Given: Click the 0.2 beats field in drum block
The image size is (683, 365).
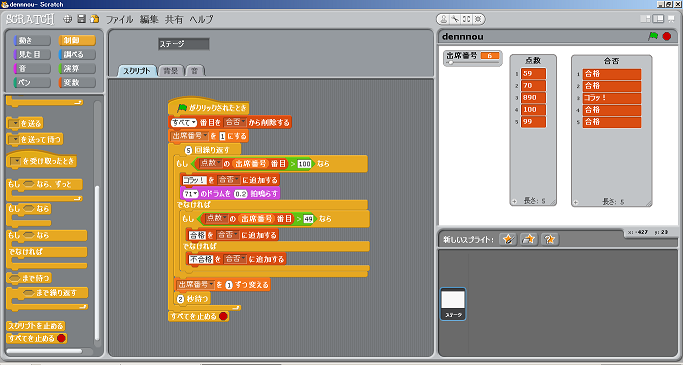Looking at the screenshot, I should tap(240, 194).
